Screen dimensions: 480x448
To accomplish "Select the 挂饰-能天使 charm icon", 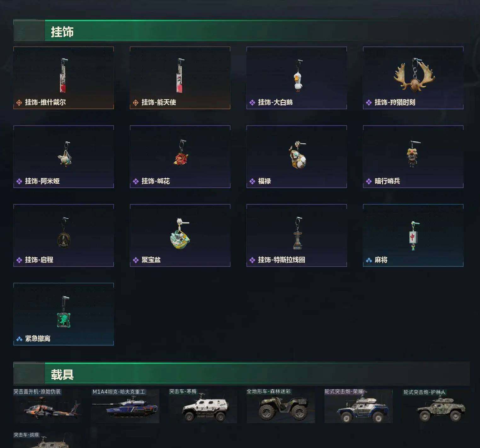I will click(180, 75).
